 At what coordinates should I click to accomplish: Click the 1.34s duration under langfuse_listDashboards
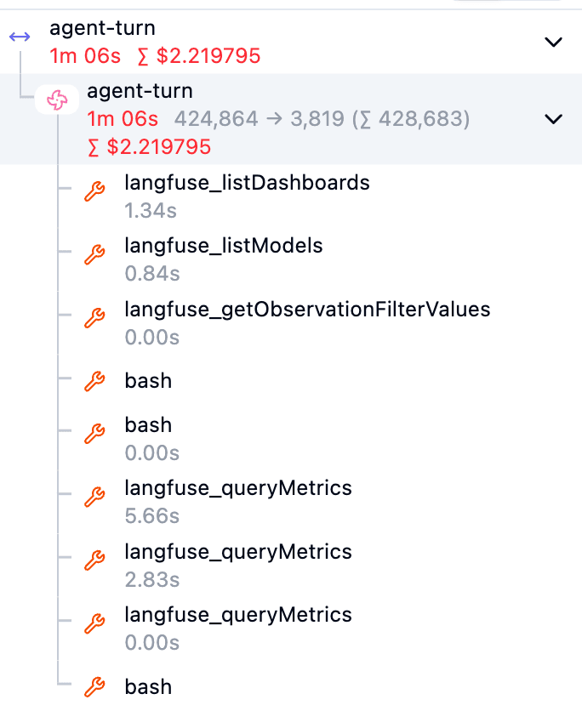point(151,211)
